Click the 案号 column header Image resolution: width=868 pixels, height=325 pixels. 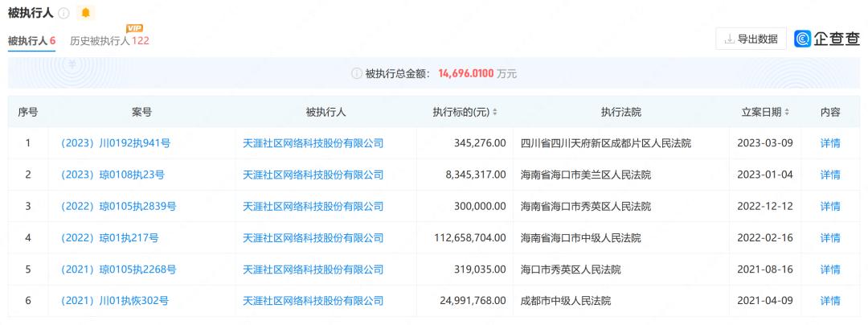point(141,113)
